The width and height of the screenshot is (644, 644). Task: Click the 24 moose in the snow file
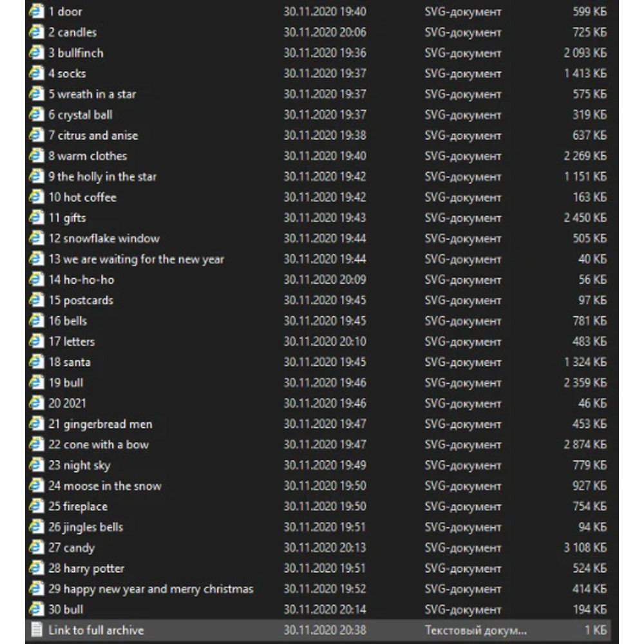pyautogui.click(x=104, y=486)
